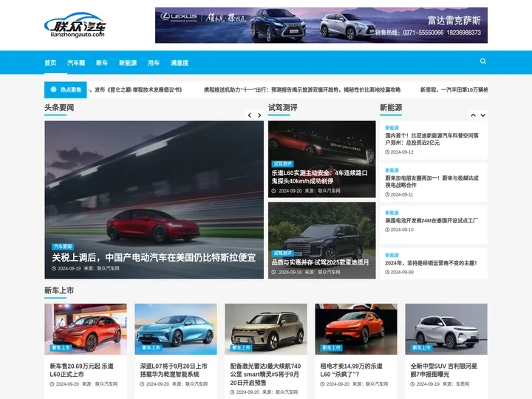Click 新车上市 tag on 吉利银河星舰7 card

[421, 347]
